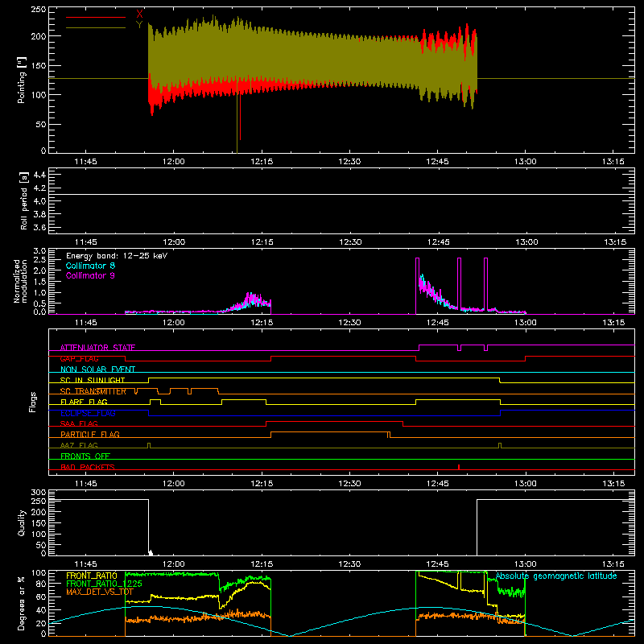Click the 'Quality' axis label

pos(22,522)
